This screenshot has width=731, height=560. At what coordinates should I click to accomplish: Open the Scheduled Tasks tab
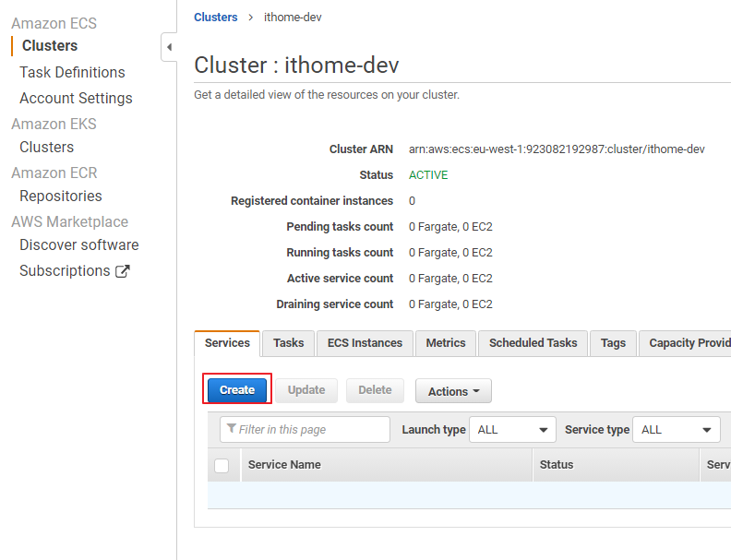click(533, 343)
